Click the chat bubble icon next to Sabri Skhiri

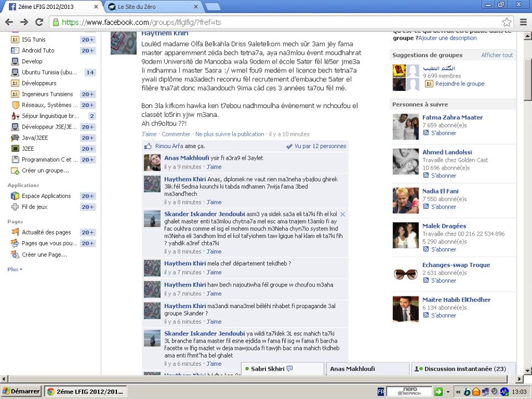pos(290,369)
